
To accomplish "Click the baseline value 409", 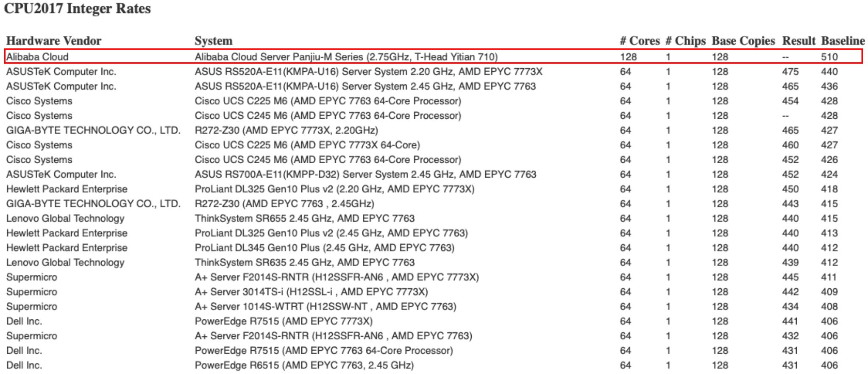I will 829,292.
